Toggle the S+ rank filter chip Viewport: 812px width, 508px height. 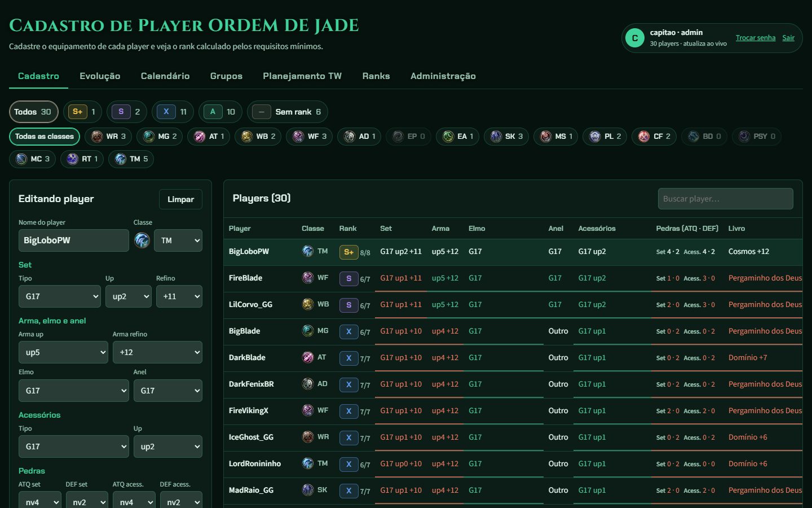pos(82,112)
